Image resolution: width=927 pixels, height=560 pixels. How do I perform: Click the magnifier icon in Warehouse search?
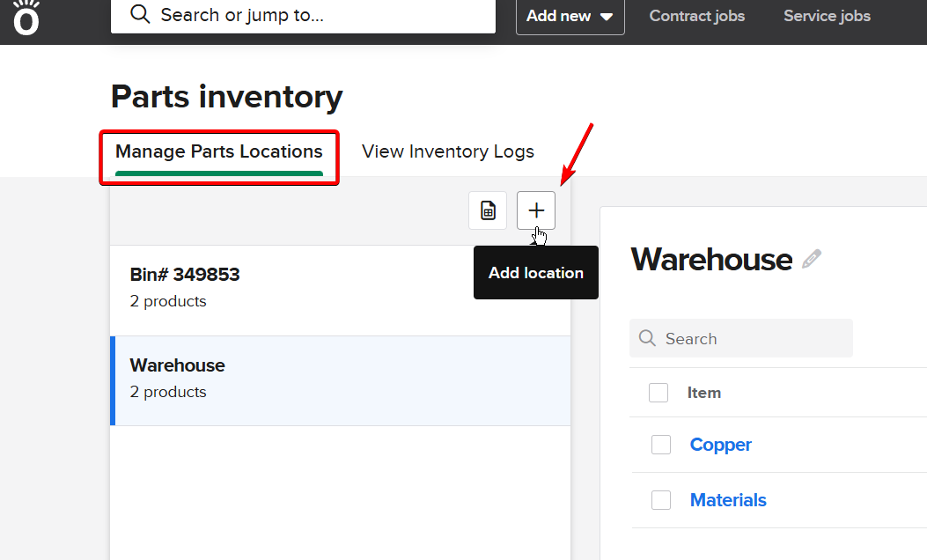coord(647,339)
